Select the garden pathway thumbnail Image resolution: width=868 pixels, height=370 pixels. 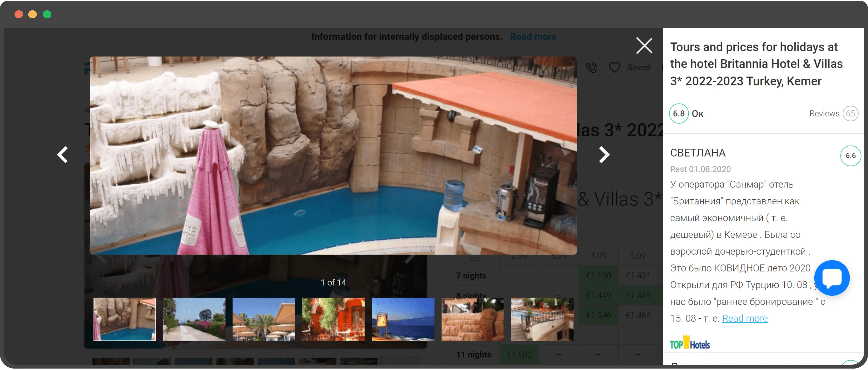194,319
